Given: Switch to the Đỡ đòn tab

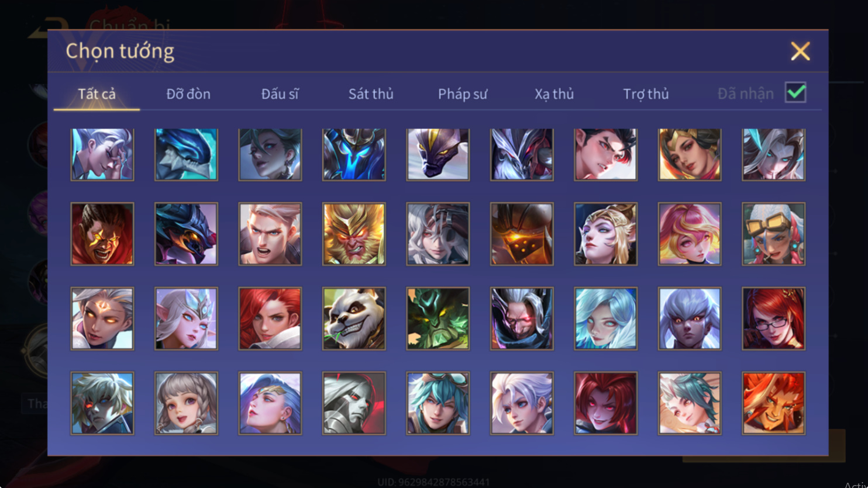Looking at the screenshot, I should click(x=188, y=94).
